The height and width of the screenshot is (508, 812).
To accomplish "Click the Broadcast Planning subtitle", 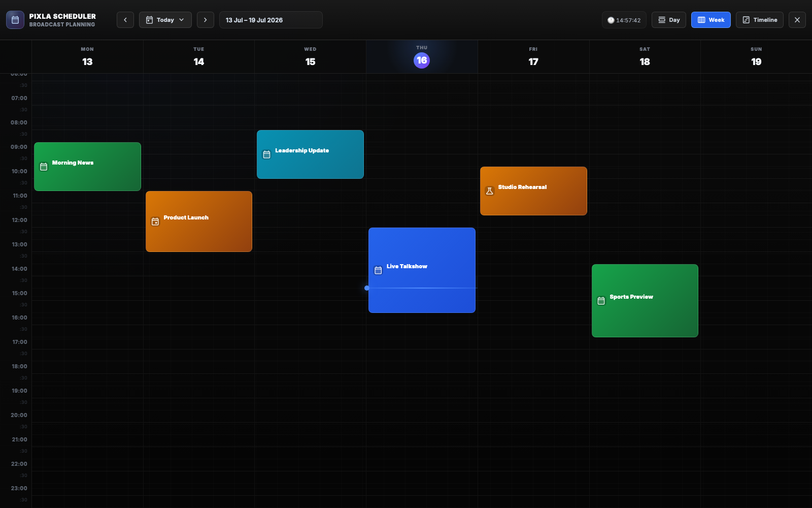I will 62,24.
